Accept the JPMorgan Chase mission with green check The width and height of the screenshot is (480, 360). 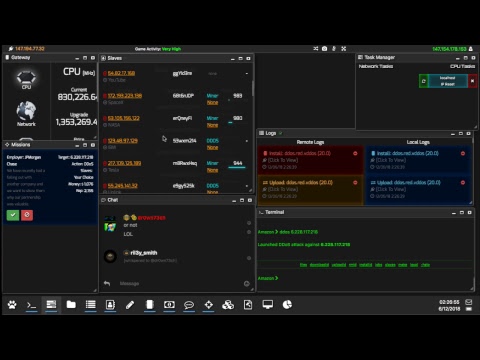(13, 215)
